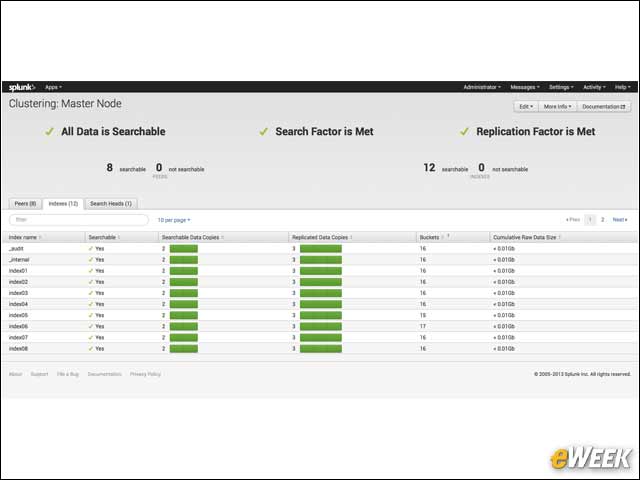Click the Replication Factor is Met checkmark
Image resolution: width=640 pixels, height=480 pixels.
(464, 131)
